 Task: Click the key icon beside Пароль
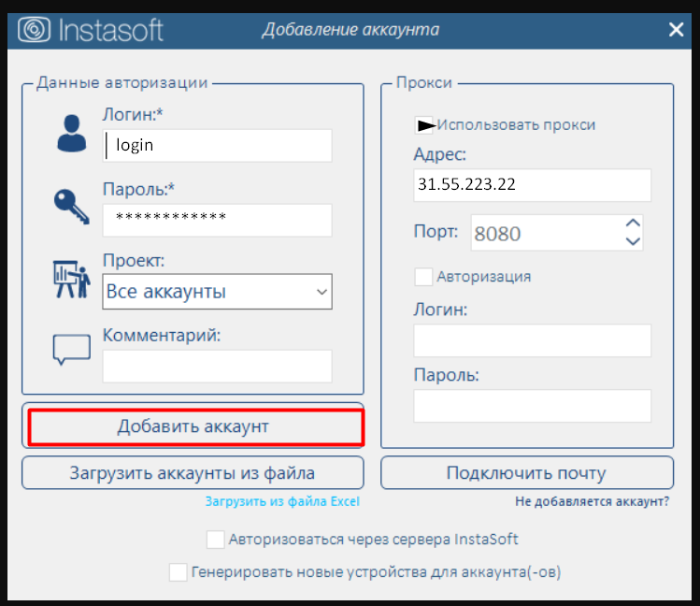click(71, 207)
